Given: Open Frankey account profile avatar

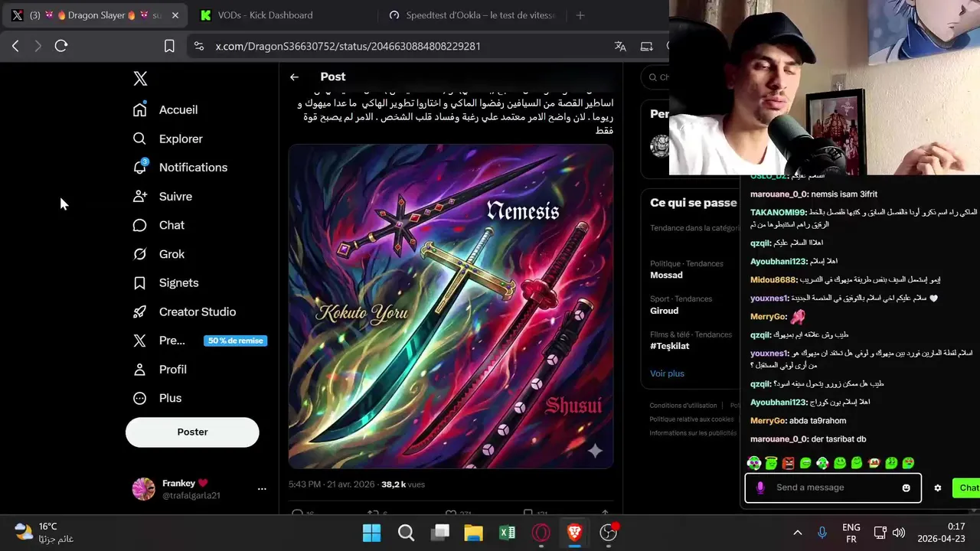Looking at the screenshot, I should 144,489.
